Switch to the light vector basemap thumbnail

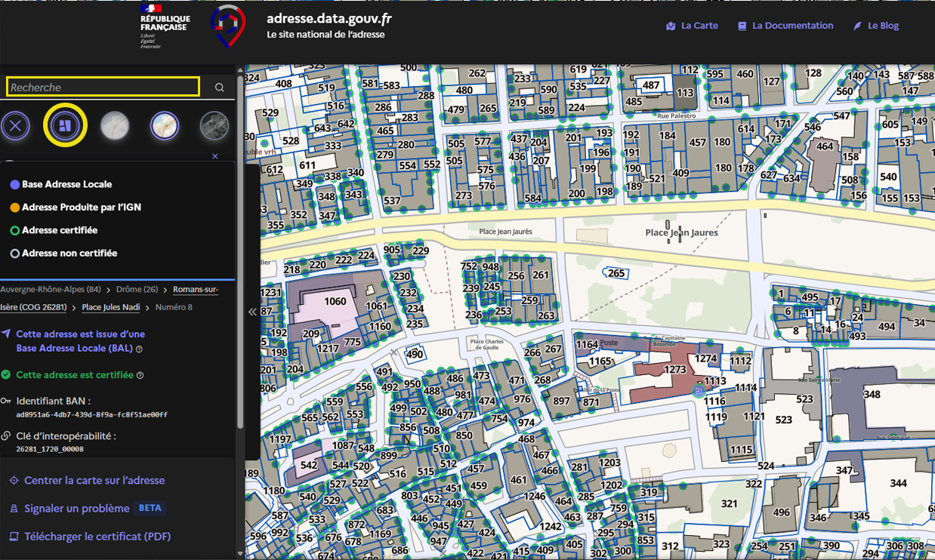coord(115,126)
